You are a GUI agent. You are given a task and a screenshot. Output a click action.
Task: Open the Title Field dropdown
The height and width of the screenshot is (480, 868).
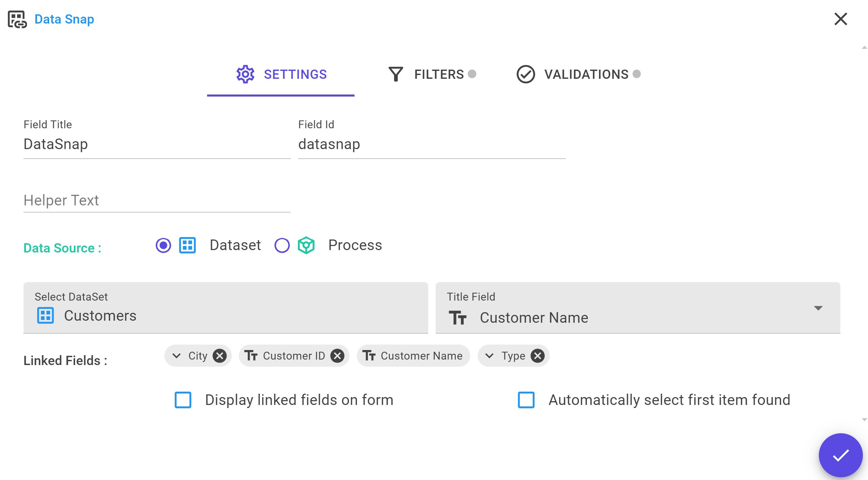pos(638,308)
